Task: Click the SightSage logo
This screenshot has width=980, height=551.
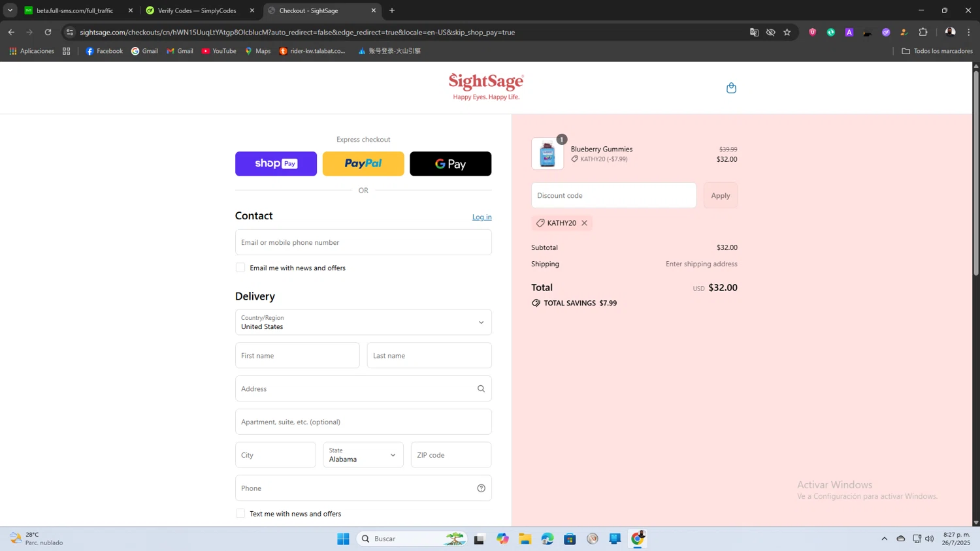Action: (x=486, y=87)
